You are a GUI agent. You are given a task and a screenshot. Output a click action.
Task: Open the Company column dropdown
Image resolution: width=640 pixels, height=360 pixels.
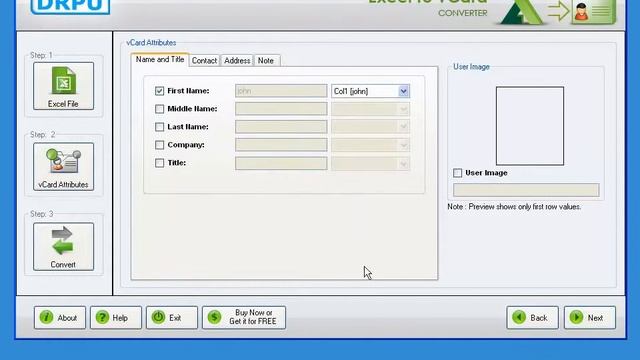403,145
